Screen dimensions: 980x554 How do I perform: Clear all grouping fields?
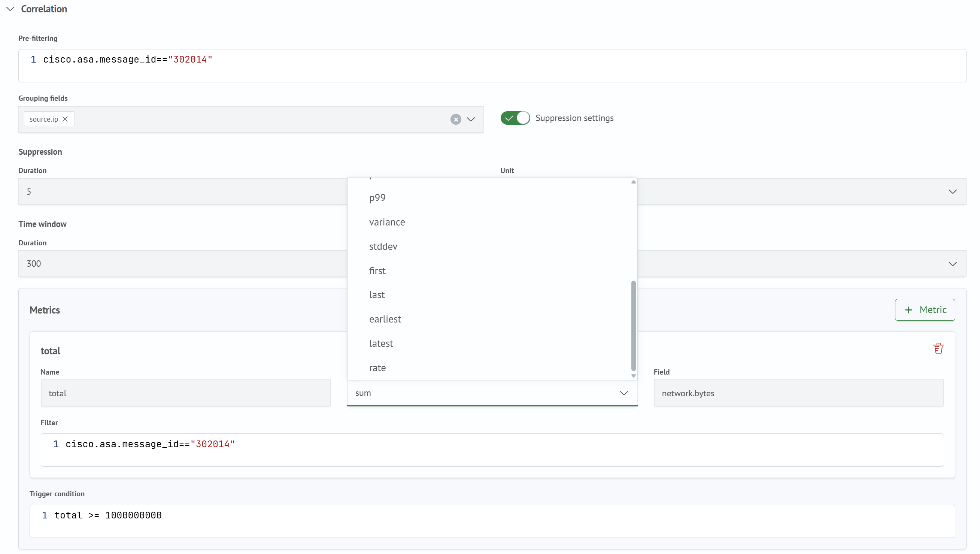pos(456,119)
